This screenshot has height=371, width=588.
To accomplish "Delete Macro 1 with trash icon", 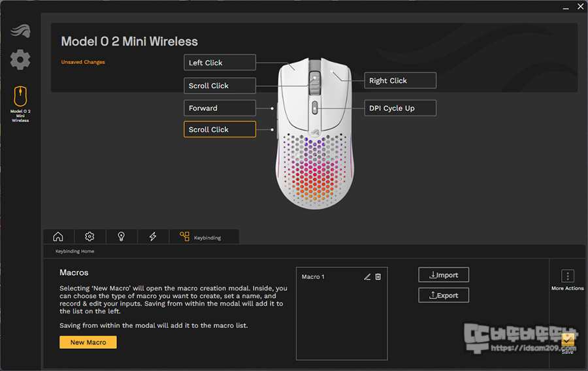I will click(378, 276).
